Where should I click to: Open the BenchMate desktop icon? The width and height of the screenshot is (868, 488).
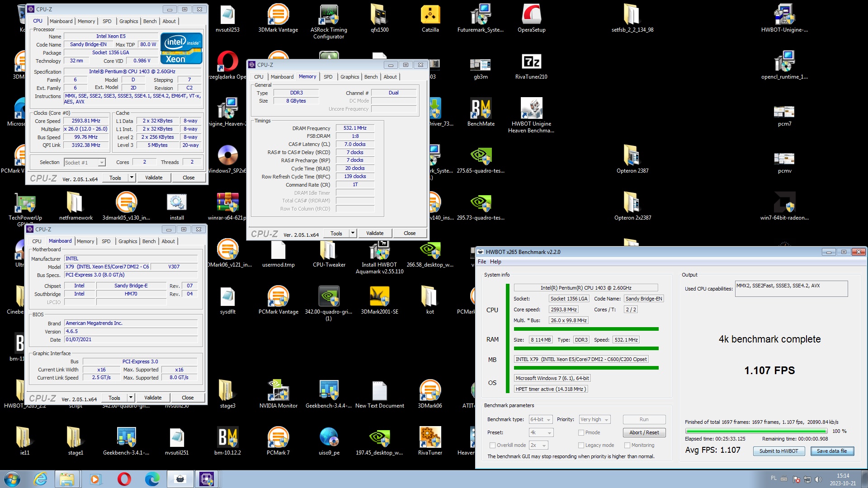[481, 113]
